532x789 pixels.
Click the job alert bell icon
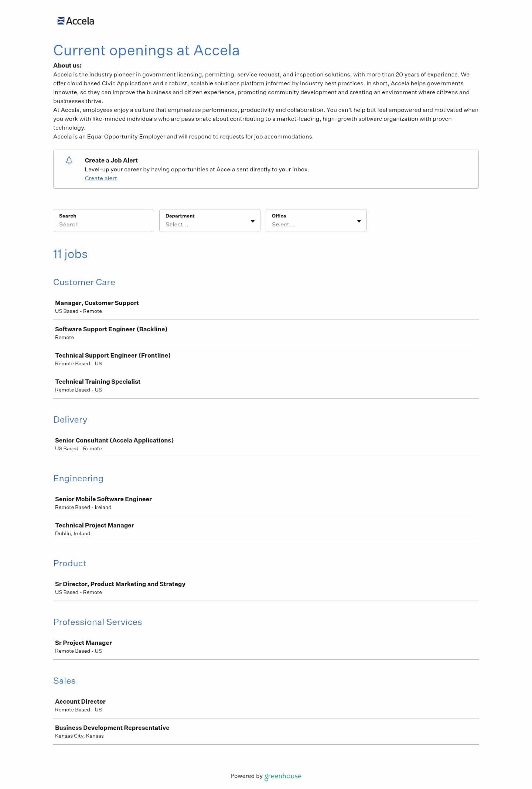(69, 160)
